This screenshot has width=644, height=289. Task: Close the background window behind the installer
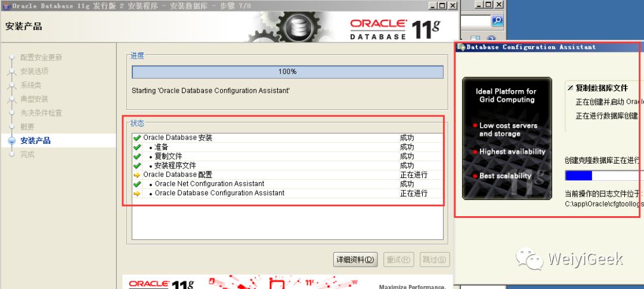tap(499, 5)
